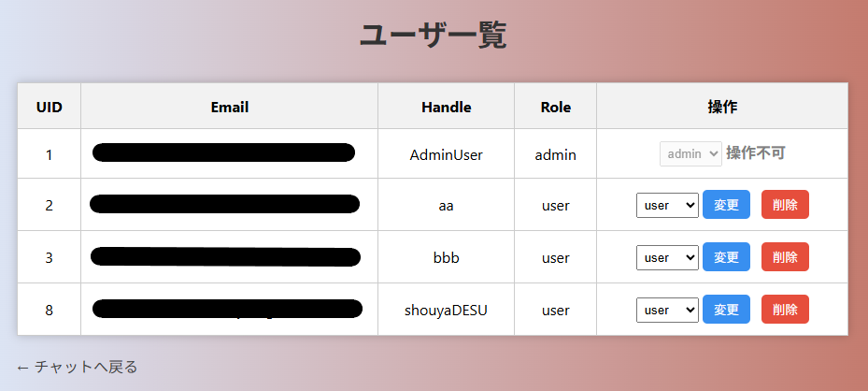Click the ユーザ一覧 page heading
Image resolution: width=868 pixels, height=391 pixels.
tap(434, 36)
